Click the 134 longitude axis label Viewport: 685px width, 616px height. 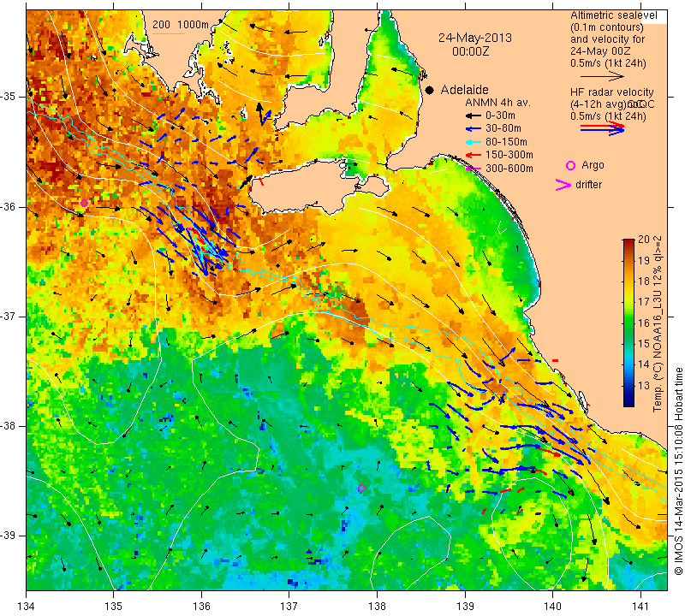tap(27, 607)
